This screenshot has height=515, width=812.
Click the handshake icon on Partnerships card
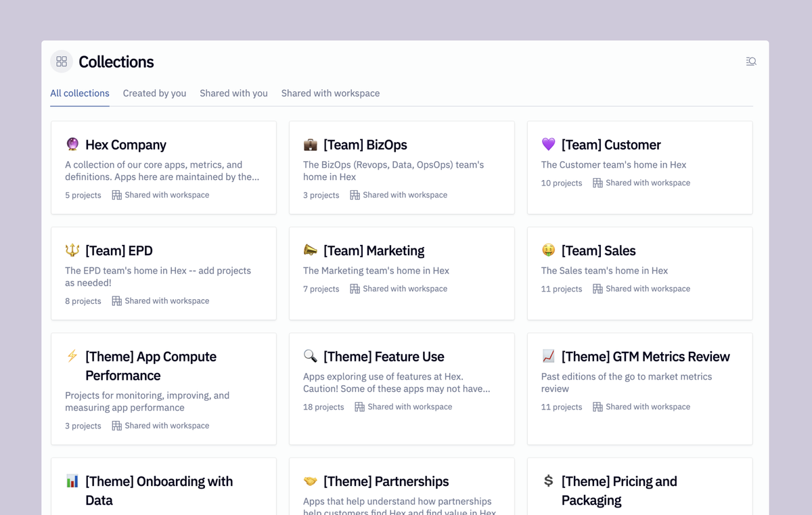(x=310, y=481)
